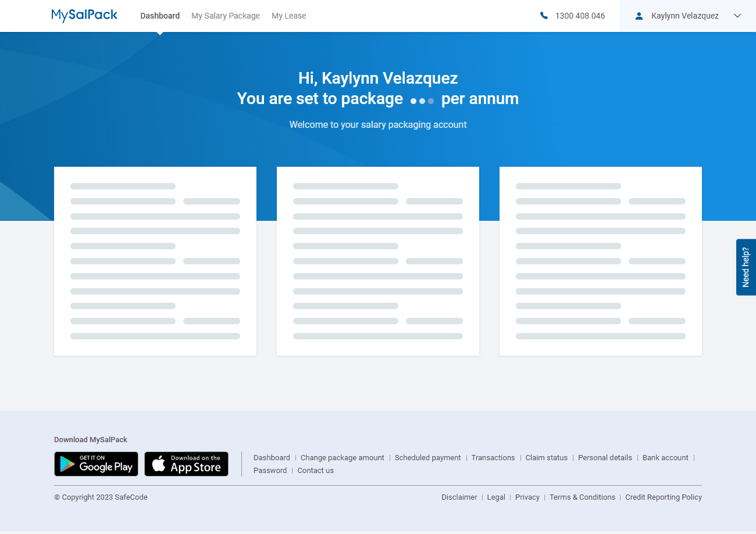Go to Bank account settings
Viewport: 756px width, 534px height.
pyautogui.click(x=665, y=457)
